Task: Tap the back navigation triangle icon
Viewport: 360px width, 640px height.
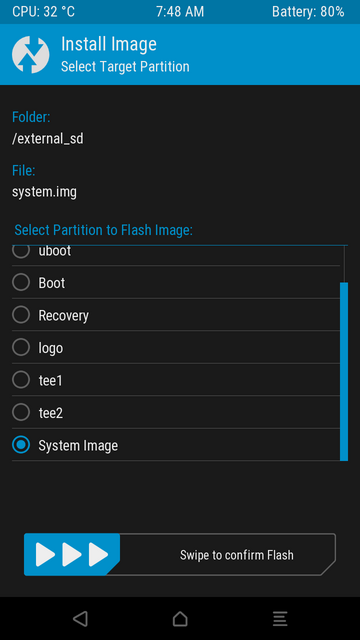Action: (x=80, y=619)
